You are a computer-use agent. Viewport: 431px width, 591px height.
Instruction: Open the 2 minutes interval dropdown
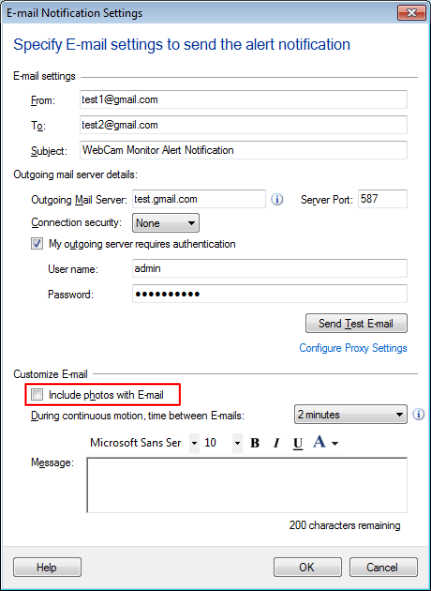350,414
